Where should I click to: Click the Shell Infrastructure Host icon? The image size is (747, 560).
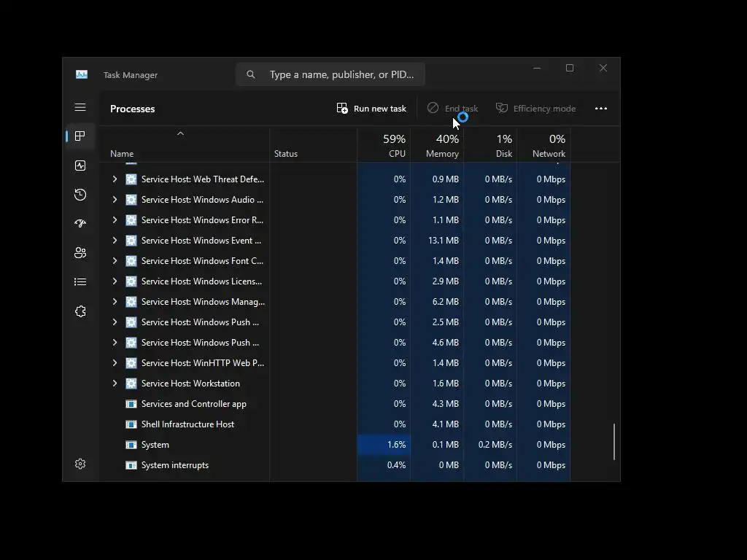(131, 424)
